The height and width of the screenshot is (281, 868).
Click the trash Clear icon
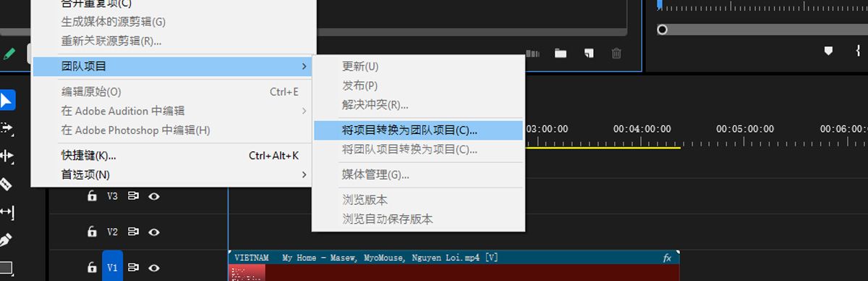(x=616, y=53)
